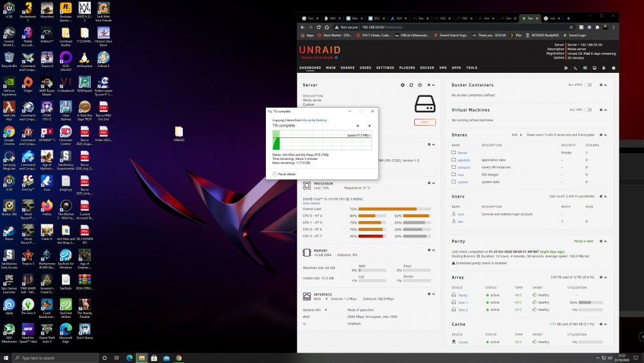The width and height of the screenshot is (644, 363).
Task: Collapse the Server panel
Action: tap(433, 85)
